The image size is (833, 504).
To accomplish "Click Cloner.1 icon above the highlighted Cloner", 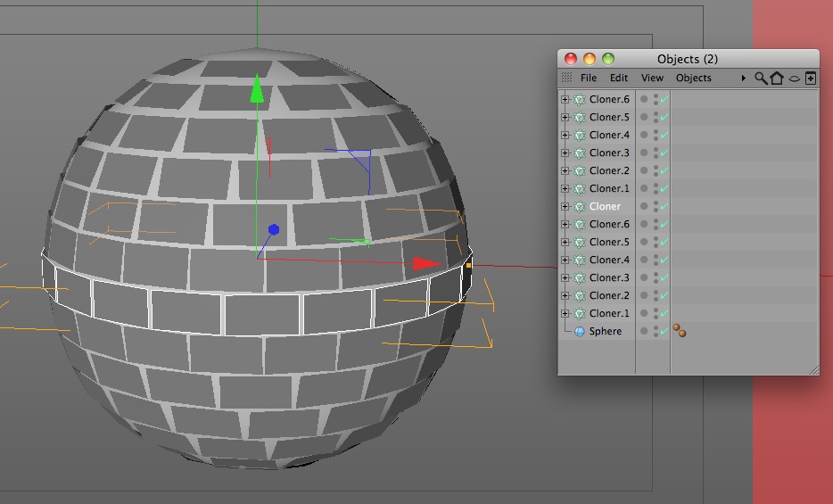I will click(580, 188).
